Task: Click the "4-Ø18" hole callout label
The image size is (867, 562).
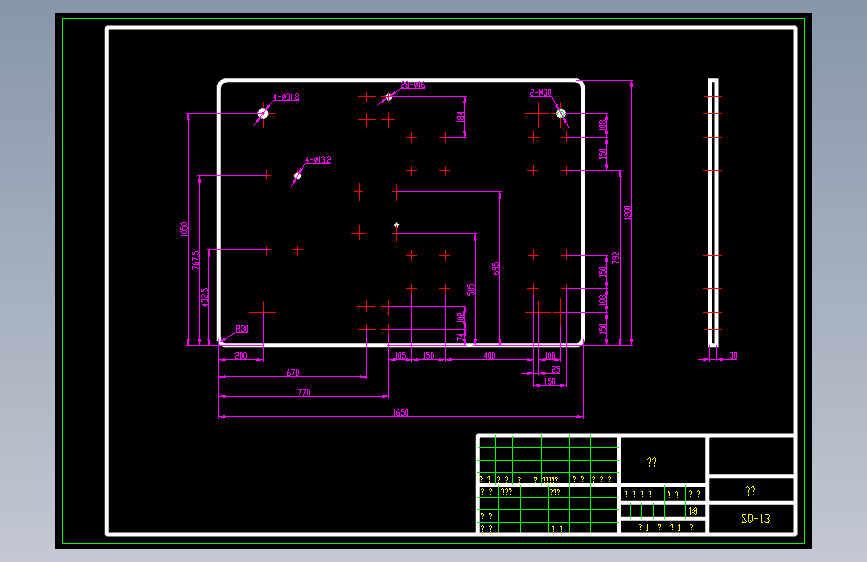Action: (286, 97)
